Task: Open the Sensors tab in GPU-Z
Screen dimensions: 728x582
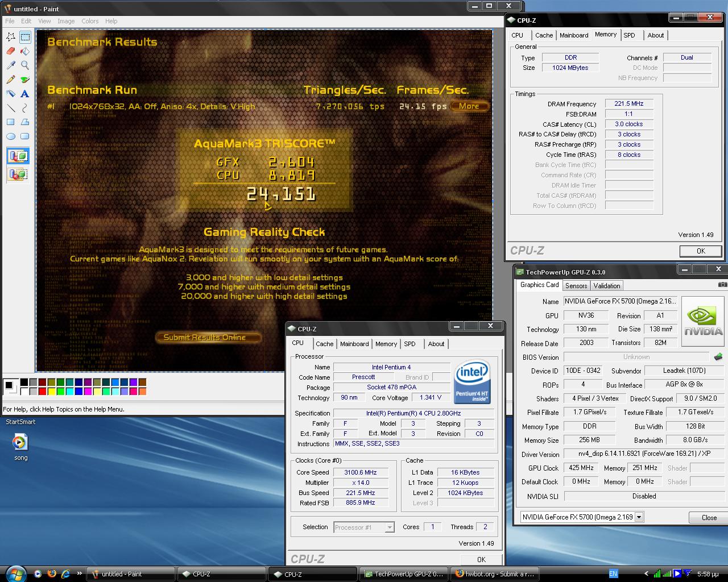Action: (x=576, y=286)
